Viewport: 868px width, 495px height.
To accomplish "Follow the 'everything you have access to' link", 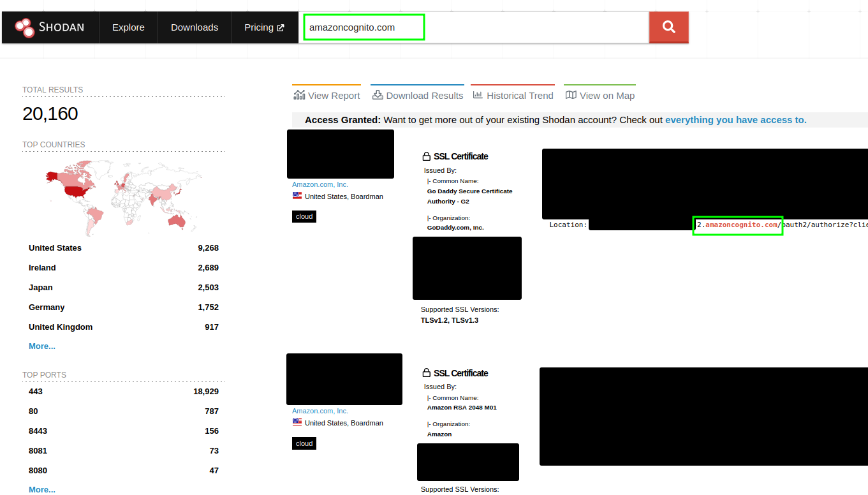I will [x=735, y=119].
